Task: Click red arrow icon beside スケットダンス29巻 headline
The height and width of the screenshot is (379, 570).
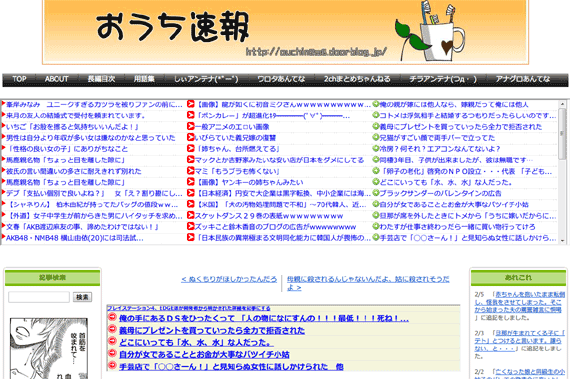Action: pos(190,215)
